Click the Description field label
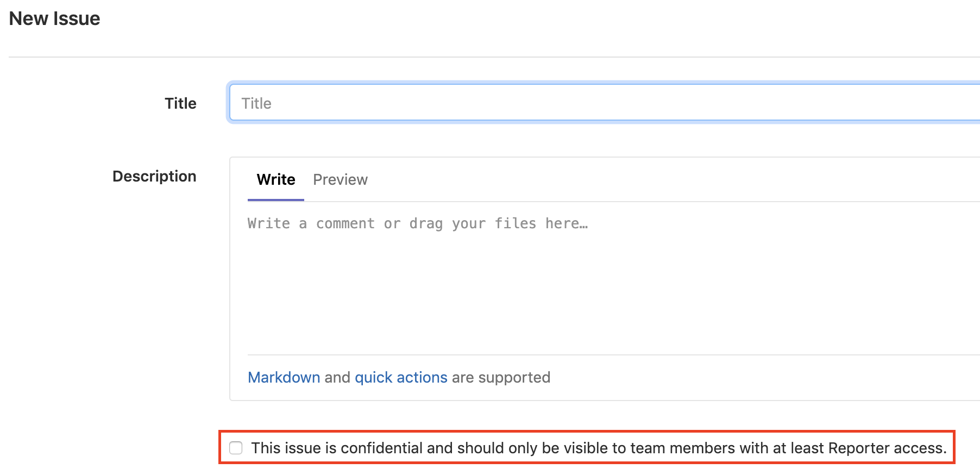The height and width of the screenshot is (475, 980). (154, 176)
